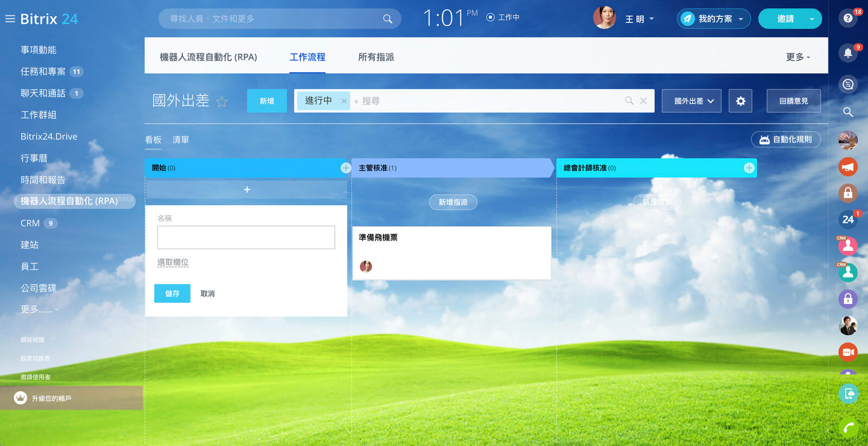Expand 更多 in the left sidebar menu
Viewport: 868px width, 446px height.
(x=39, y=309)
